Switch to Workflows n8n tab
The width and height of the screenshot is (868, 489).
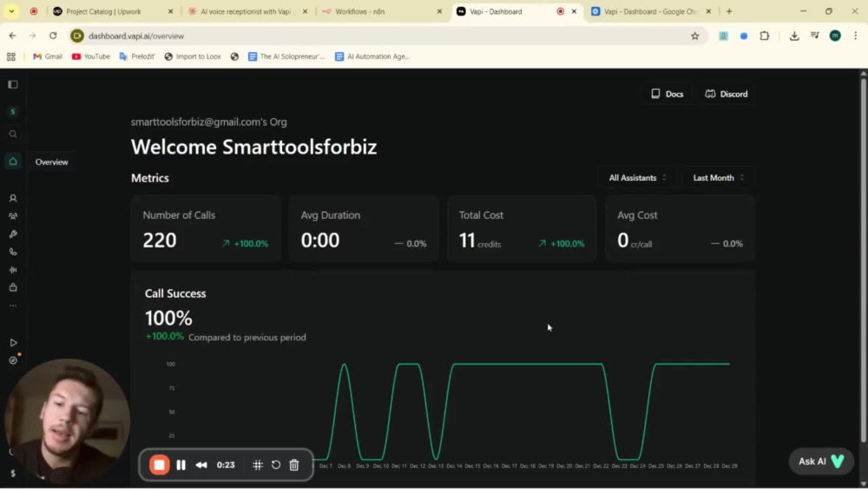(382, 11)
